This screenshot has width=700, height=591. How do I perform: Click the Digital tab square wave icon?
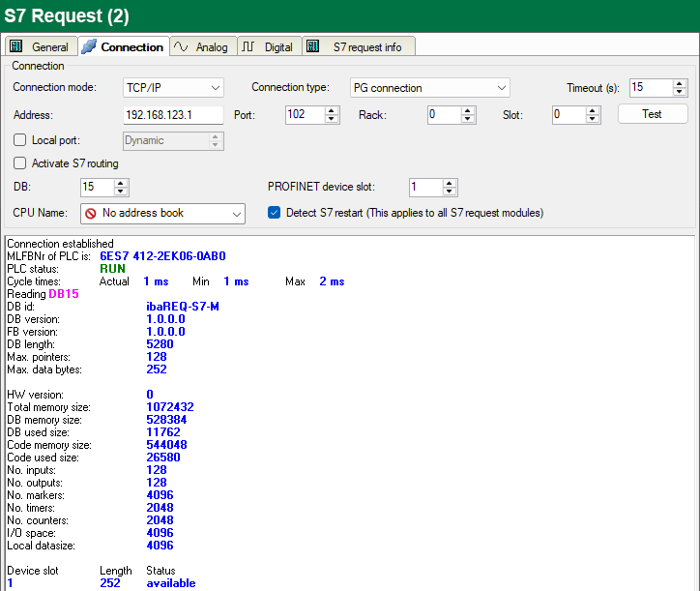(x=248, y=46)
